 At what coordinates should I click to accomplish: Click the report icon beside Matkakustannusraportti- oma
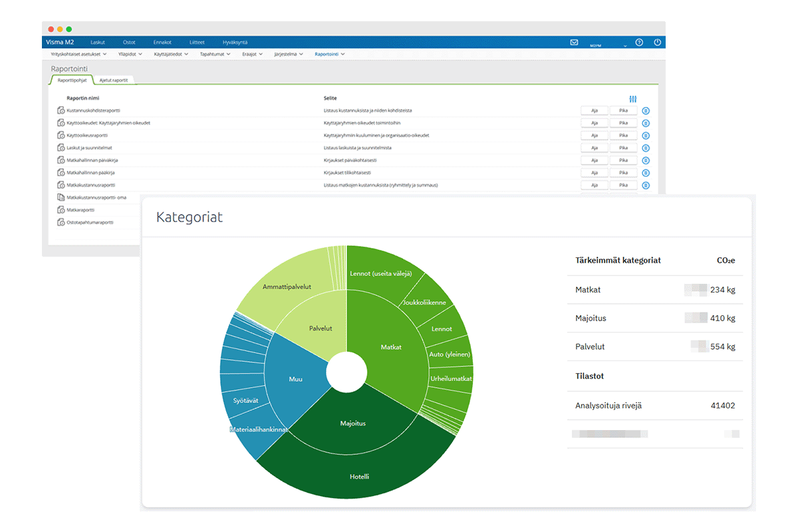point(61,198)
